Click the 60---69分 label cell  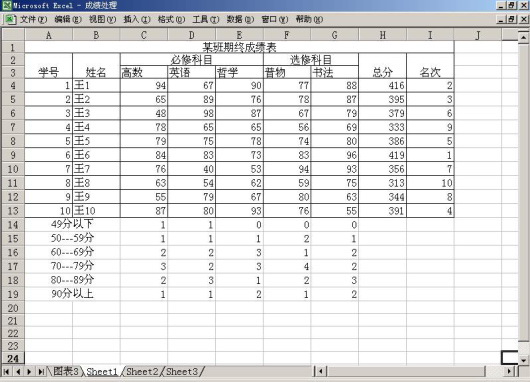coord(72,252)
